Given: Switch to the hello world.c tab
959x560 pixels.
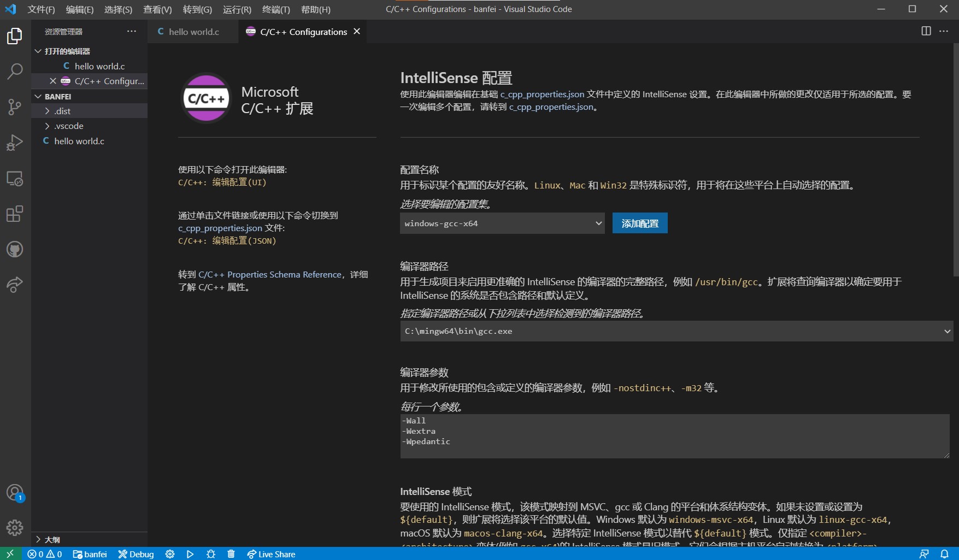Looking at the screenshot, I should 193,32.
